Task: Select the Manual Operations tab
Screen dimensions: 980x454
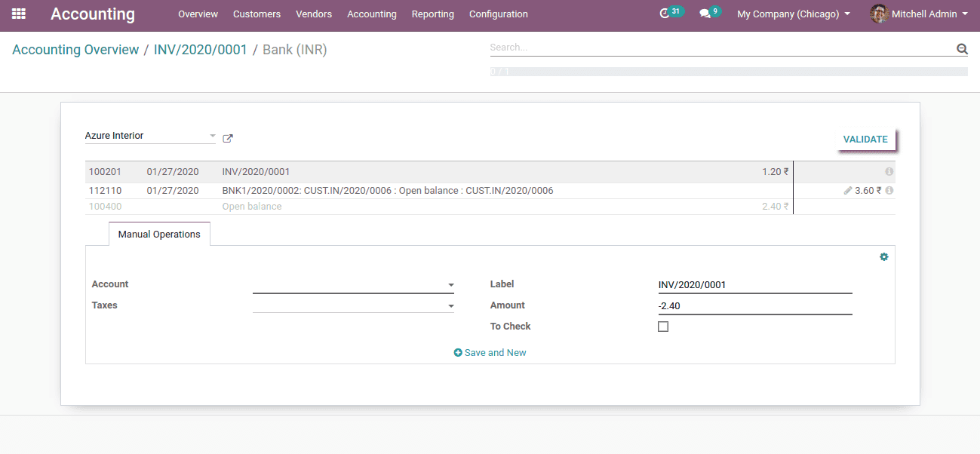Action: pos(159,235)
